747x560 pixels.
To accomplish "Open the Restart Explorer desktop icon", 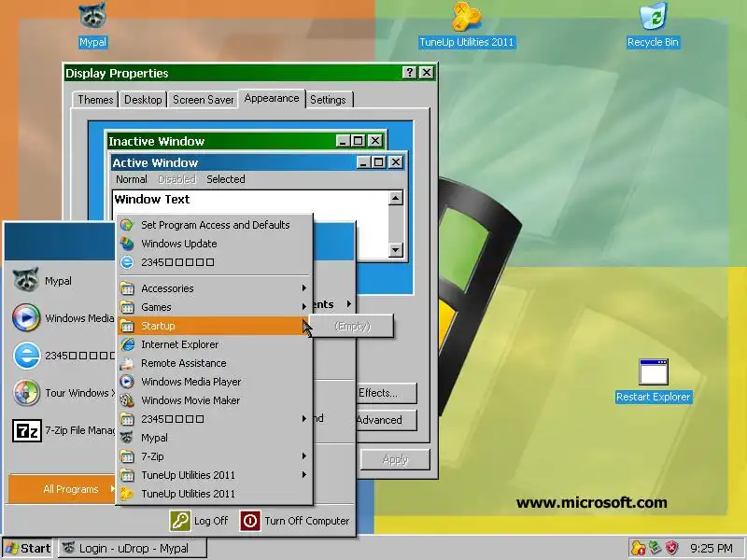I will (653, 371).
